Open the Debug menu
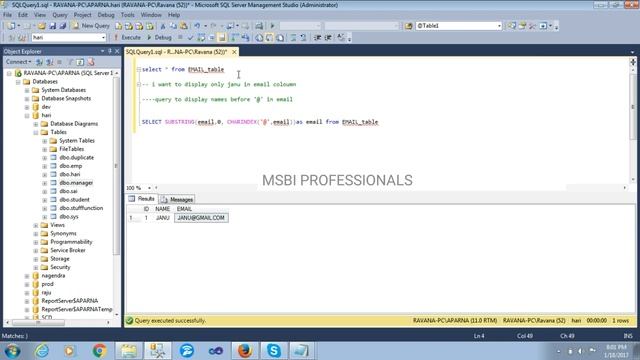The image size is (640, 360). coord(106,15)
